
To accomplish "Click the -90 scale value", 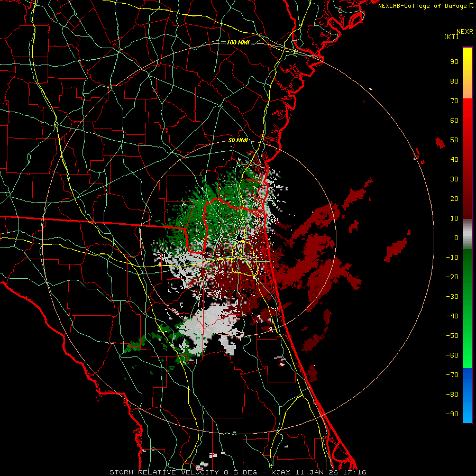I will [x=452, y=414].
